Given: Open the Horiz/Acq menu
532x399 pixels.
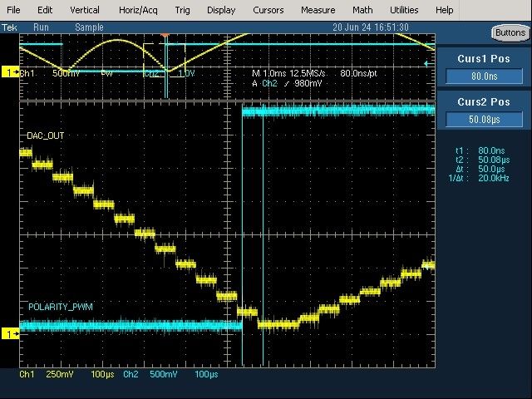Looking at the screenshot, I should click(x=138, y=10).
